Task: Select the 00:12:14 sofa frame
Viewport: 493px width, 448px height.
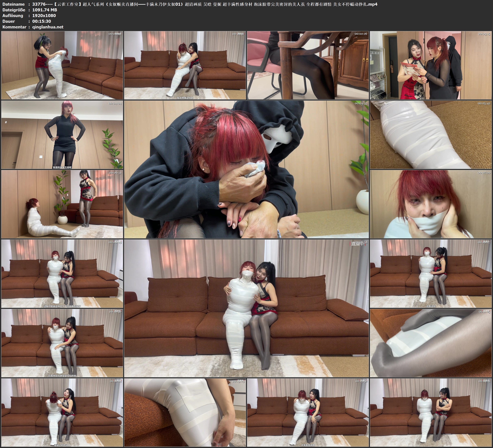Action: pyautogui.click(x=62, y=412)
